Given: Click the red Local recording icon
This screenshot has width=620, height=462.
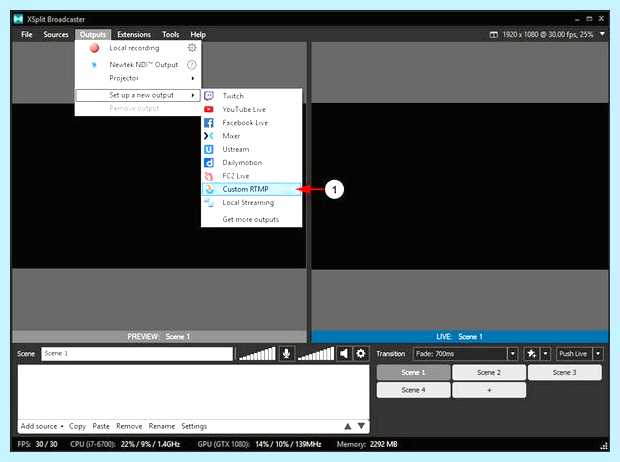Looking at the screenshot, I should coord(94,48).
